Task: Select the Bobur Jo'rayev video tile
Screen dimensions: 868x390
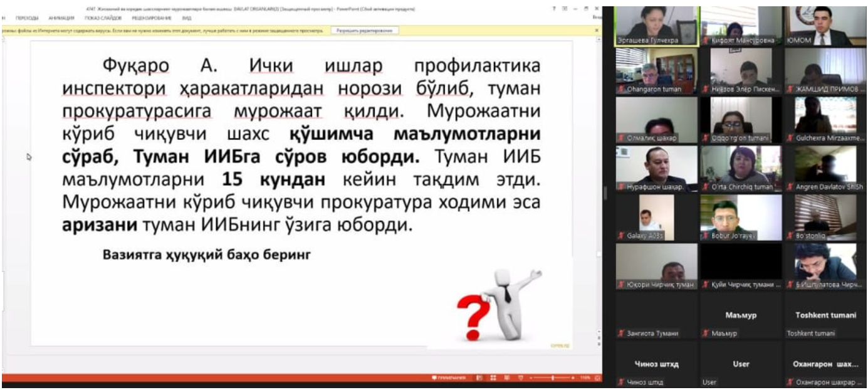Action: click(741, 217)
